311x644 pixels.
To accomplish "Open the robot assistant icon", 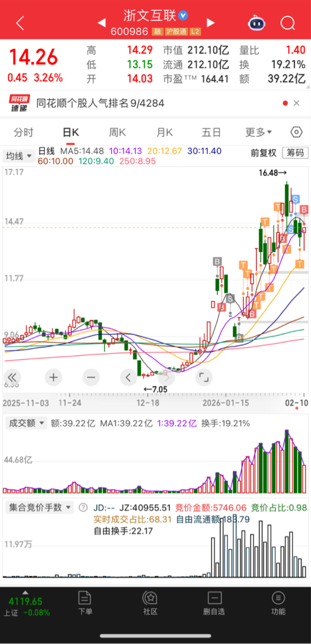I will [257, 23].
